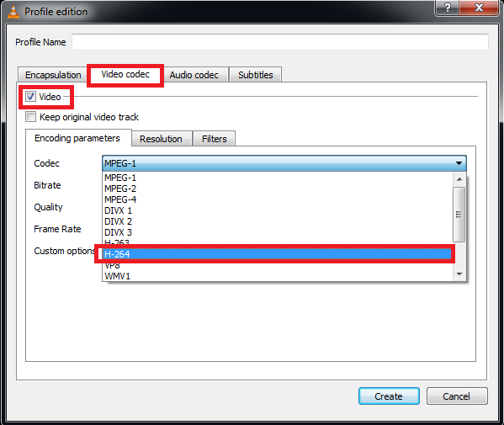This screenshot has height=425, width=504.
Task: Open the Filters sub-tab
Action: pos(214,139)
